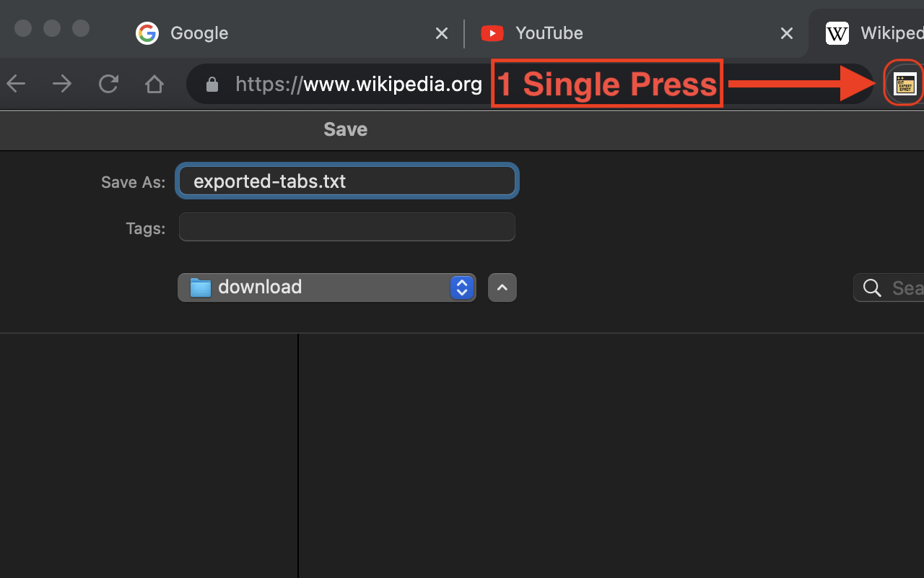Click the Wikipedia favicon
The image size is (924, 578).
click(x=837, y=33)
